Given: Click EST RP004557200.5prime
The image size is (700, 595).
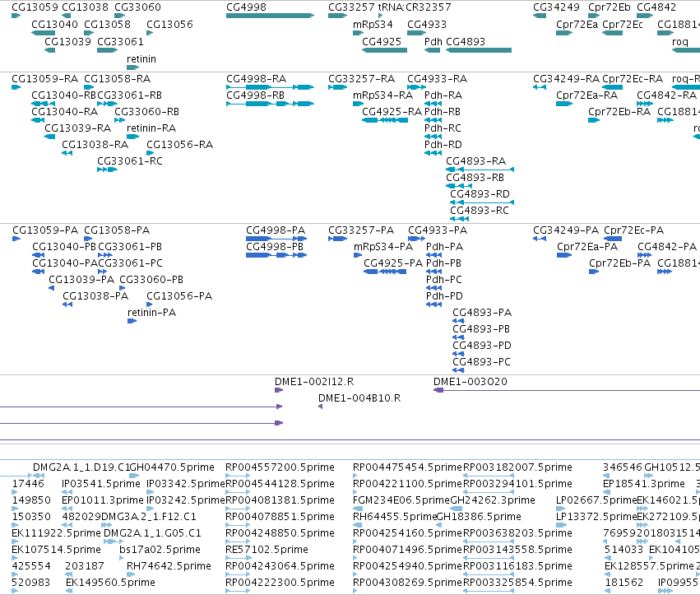Looking at the screenshot, I should (x=280, y=467).
